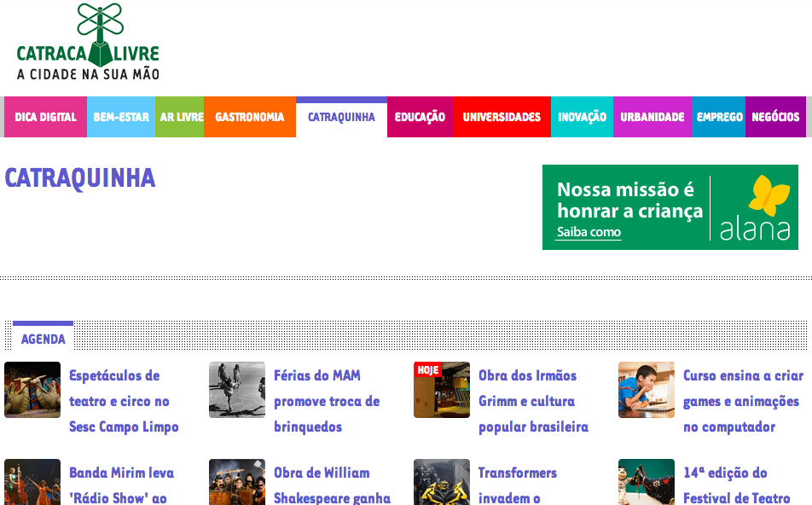Open thumbnail for Férias do MAM

tap(237, 390)
